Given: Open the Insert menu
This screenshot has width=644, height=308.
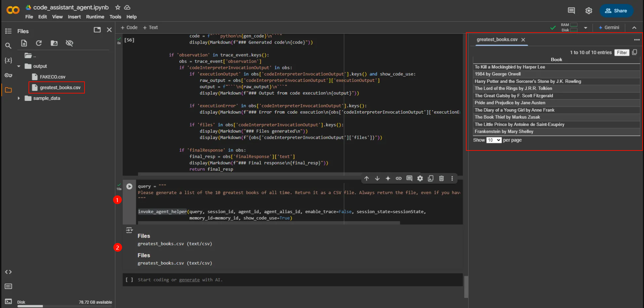Looking at the screenshot, I should coord(74,17).
